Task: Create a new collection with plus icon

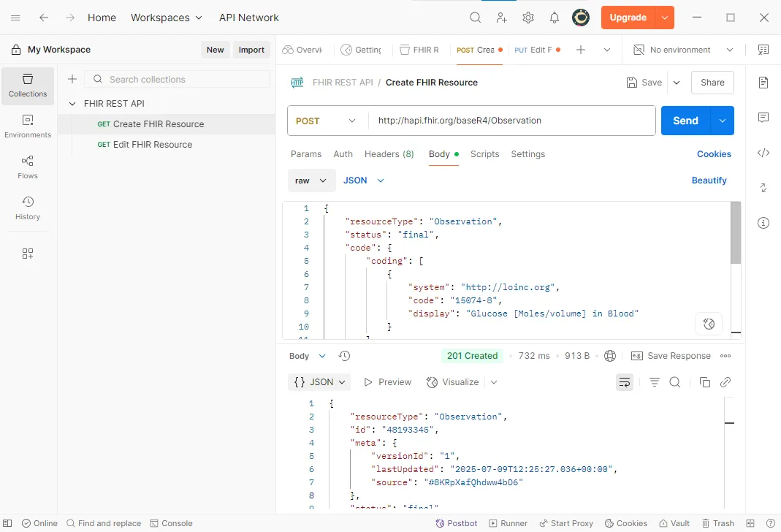Action: [72, 79]
